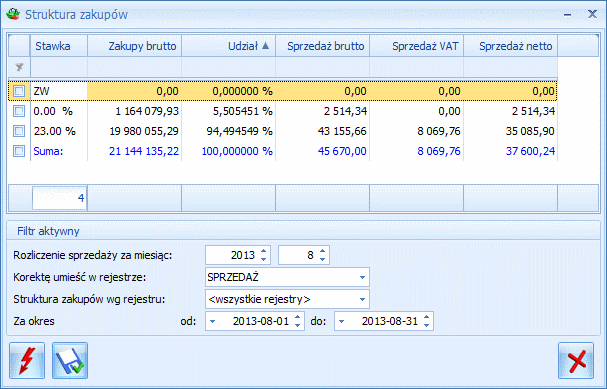This screenshot has width=607, height=389.
Task: Open the 'Struktura zakupów wg rejestru' dropdown
Action: (x=362, y=299)
